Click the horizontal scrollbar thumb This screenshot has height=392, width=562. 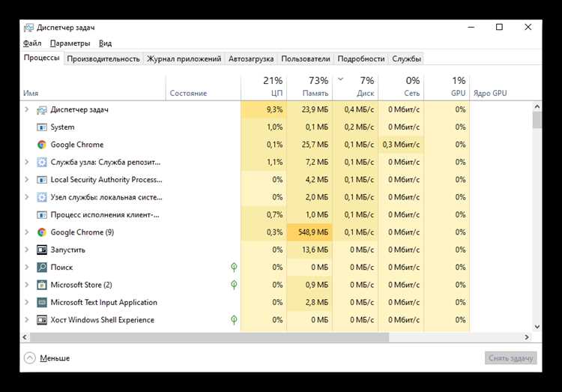209,337
